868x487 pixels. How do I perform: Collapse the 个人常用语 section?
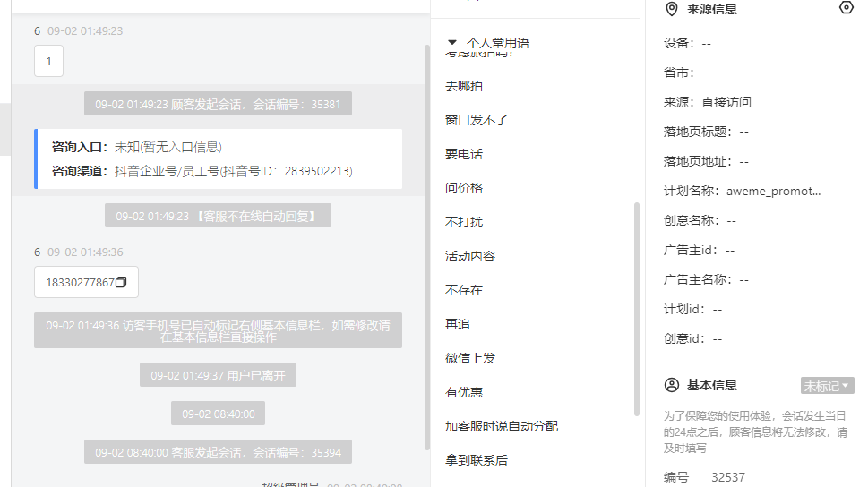pyautogui.click(x=452, y=43)
